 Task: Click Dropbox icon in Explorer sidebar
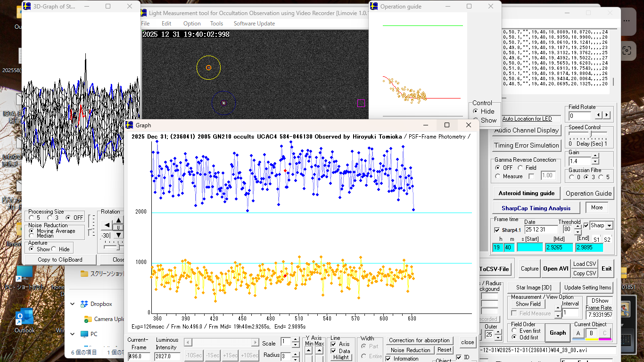(84, 304)
